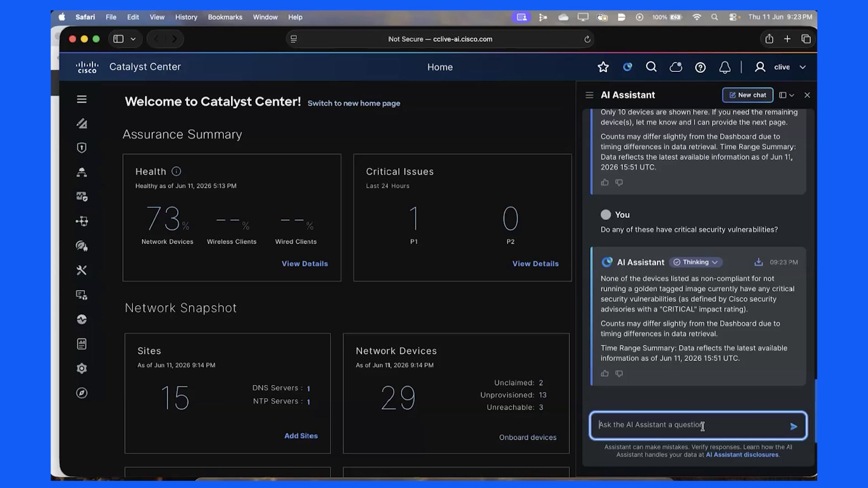Open the AI Assistant panel layout dropdown
The width and height of the screenshot is (868, 488).
click(x=787, y=95)
